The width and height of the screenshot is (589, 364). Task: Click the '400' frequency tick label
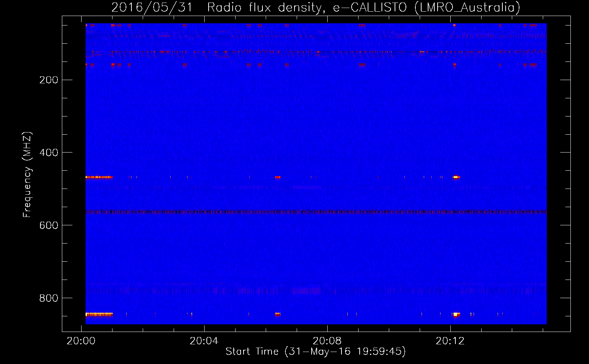[x=49, y=153]
